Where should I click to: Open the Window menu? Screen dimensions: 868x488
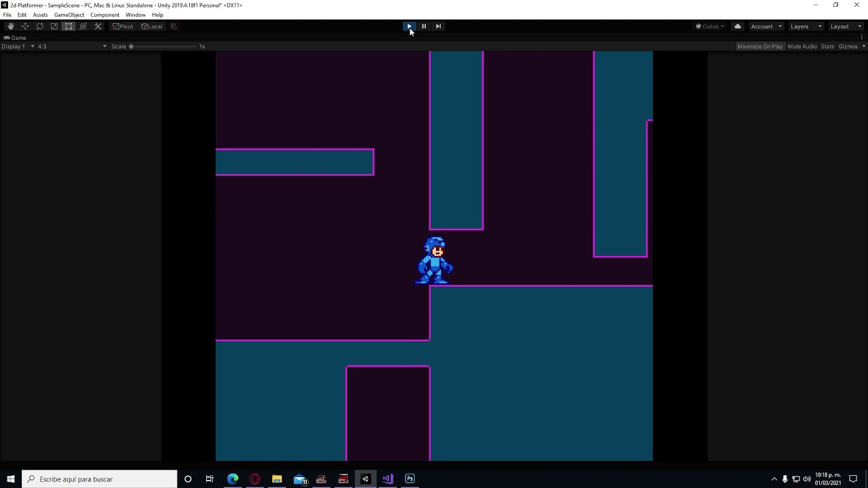(x=135, y=15)
